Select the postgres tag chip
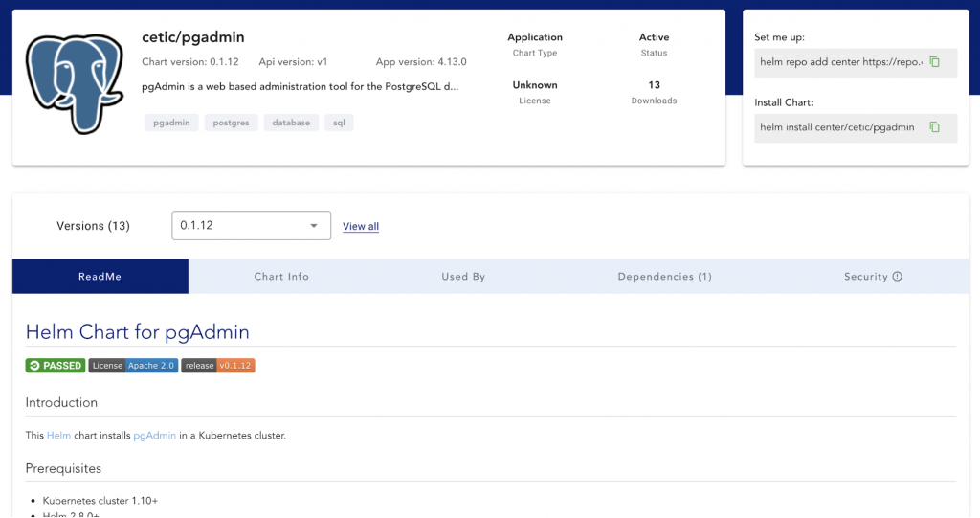The image size is (980, 518). (232, 123)
